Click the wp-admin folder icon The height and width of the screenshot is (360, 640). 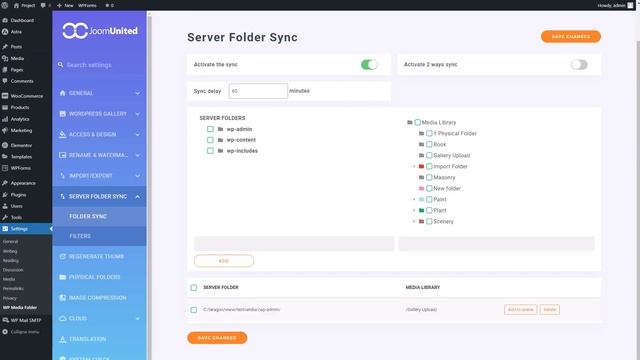click(220, 129)
